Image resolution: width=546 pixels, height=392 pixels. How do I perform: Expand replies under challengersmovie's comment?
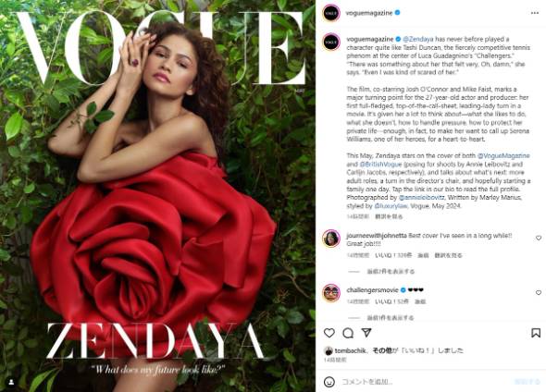click(391, 317)
